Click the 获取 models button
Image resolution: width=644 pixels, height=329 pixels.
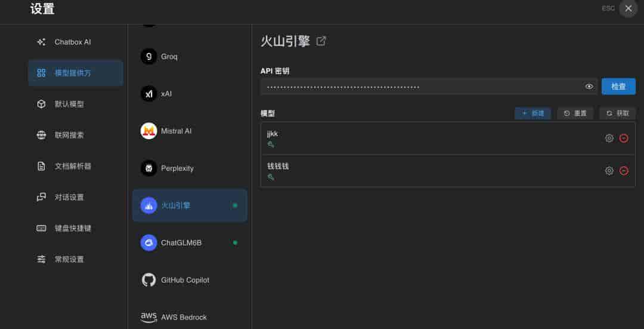tap(618, 113)
